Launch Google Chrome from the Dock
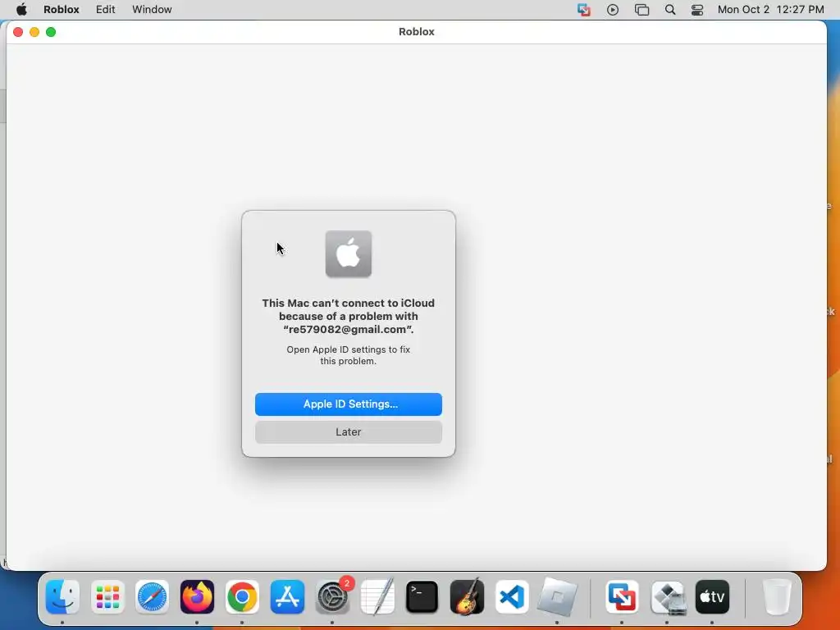This screenshot has width=840, height=630. (242, 597)
